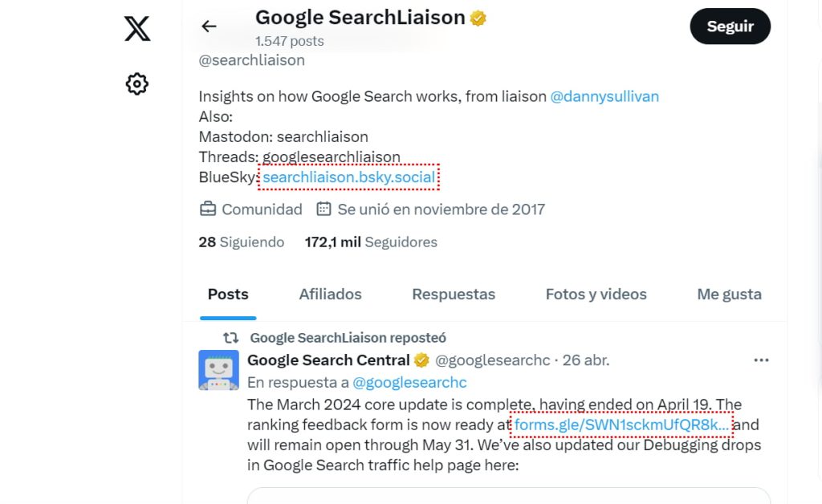Click the X logo in the sidebar
This screenshot has width=822, height=504.
(136, 27)
